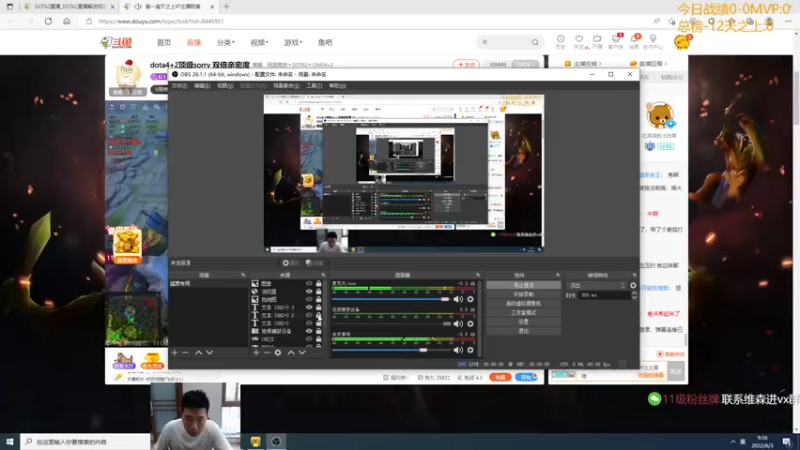Open OBS 视图 menu

point(225,86)
